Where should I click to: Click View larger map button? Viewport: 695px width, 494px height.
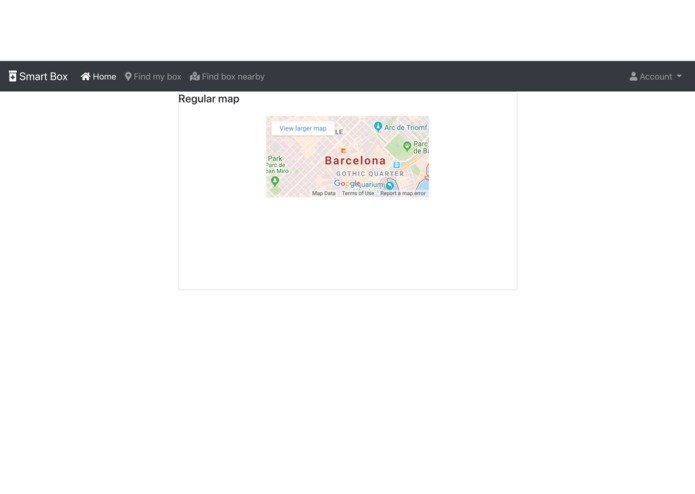303,128
